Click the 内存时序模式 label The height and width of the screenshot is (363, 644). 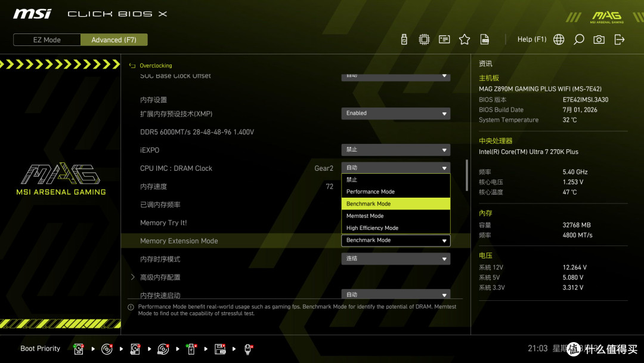pyautogui.click(x=160, y=259)
